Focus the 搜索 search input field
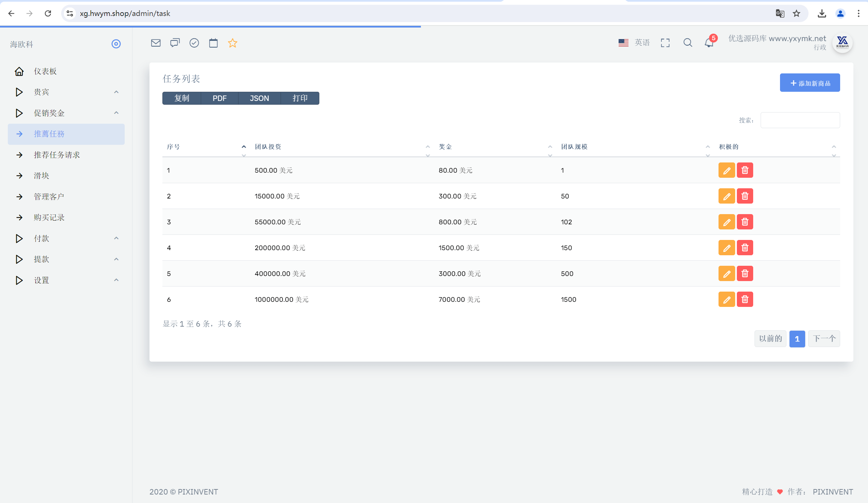Viewport: 868px width, 503px height. (x=800, y=120)
